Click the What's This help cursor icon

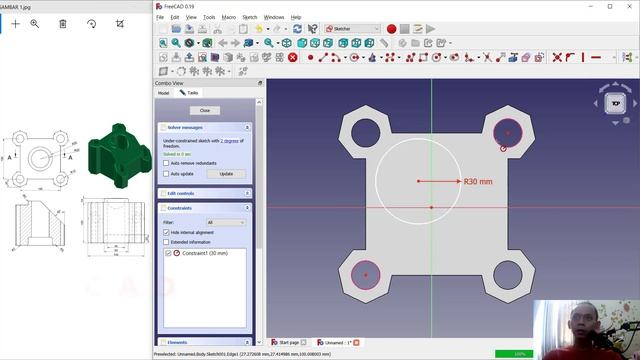click(312, 29)
